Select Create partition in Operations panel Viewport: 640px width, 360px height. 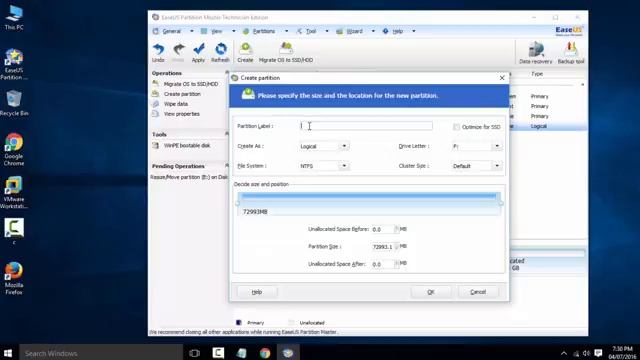[x=182, y=94]
